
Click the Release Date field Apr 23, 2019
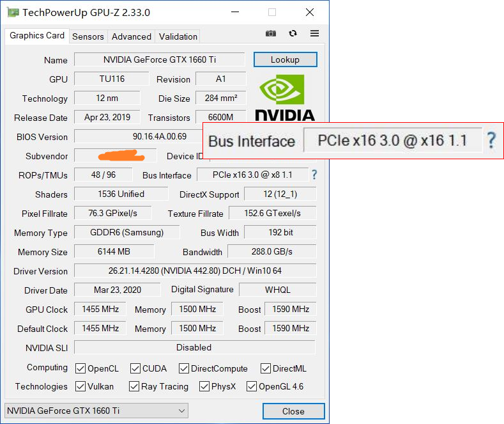pyautogui.click(x=107, y=117)
